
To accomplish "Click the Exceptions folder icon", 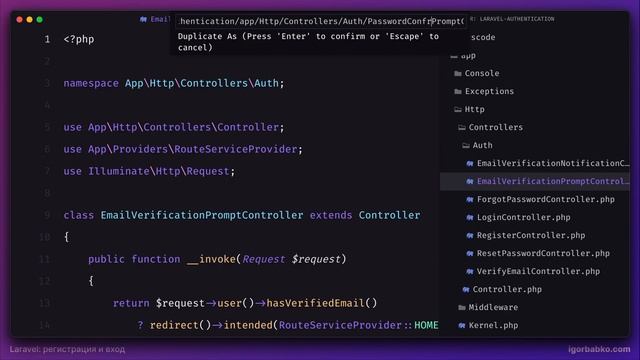I will (x=458, y=92).
